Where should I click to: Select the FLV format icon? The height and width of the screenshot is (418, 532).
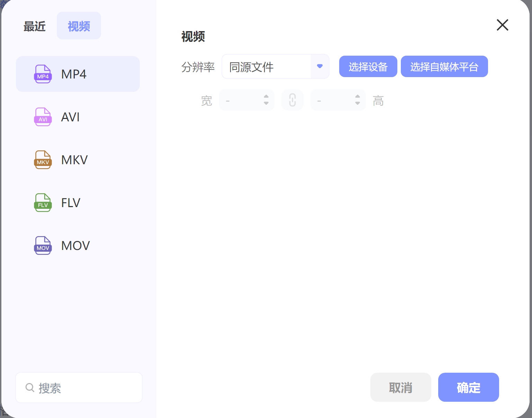coord(43,203)
